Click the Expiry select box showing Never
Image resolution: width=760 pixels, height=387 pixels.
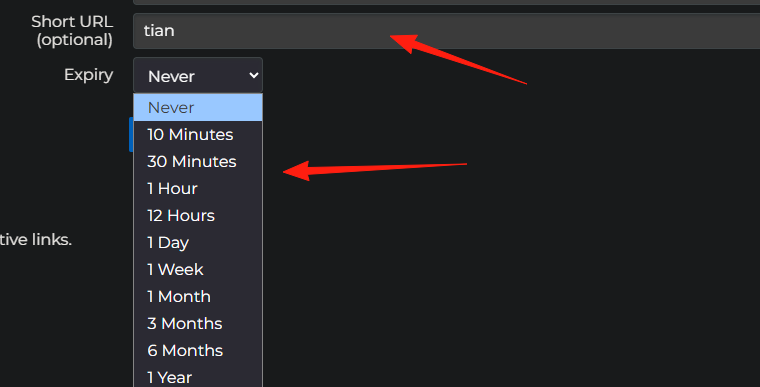[198, 75]
